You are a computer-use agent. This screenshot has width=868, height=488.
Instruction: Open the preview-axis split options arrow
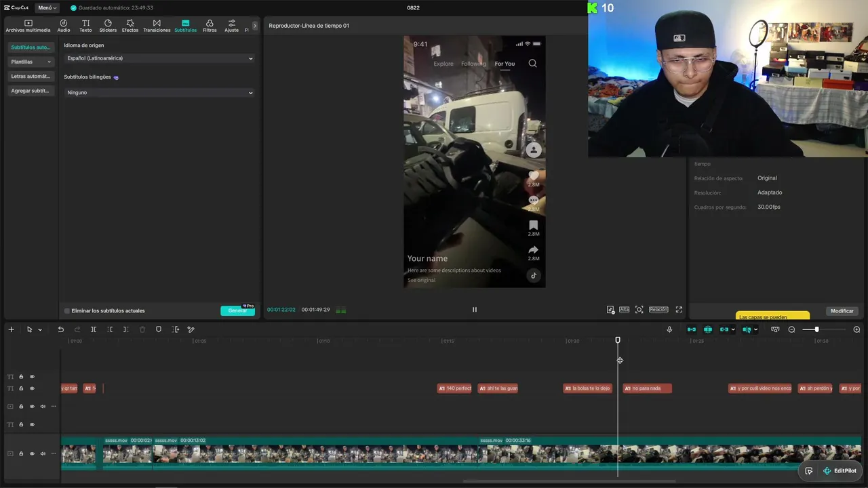click(755, 330)
